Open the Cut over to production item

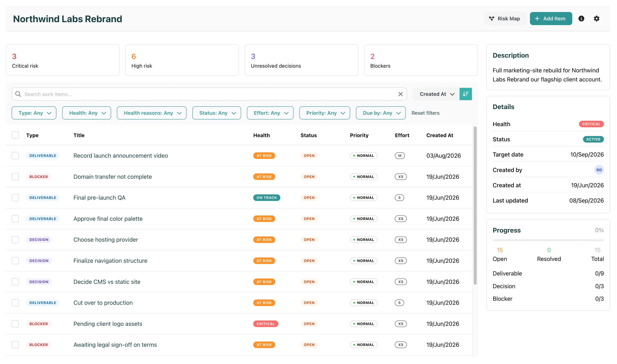103,303
